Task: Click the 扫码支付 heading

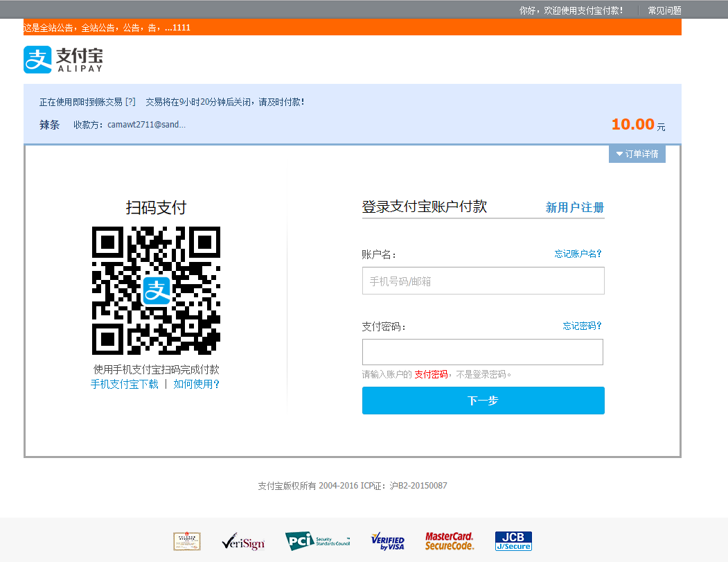Action: pyautogui.click(x=156, y=207)
